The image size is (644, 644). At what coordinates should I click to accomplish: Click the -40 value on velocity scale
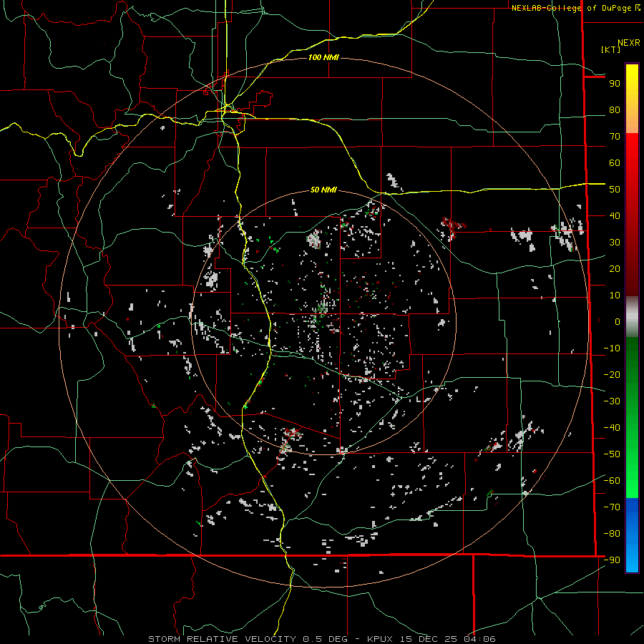pyautogui.click(x=612, y=428)
